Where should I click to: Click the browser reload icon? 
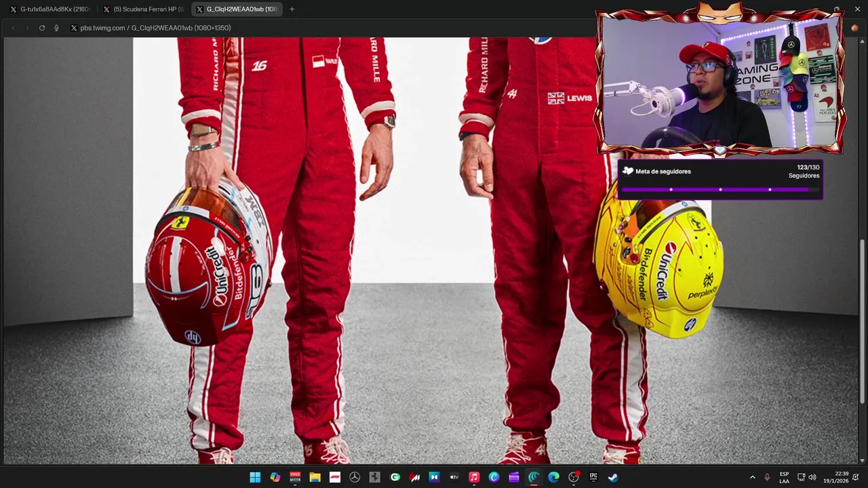[x=42, y=28]
